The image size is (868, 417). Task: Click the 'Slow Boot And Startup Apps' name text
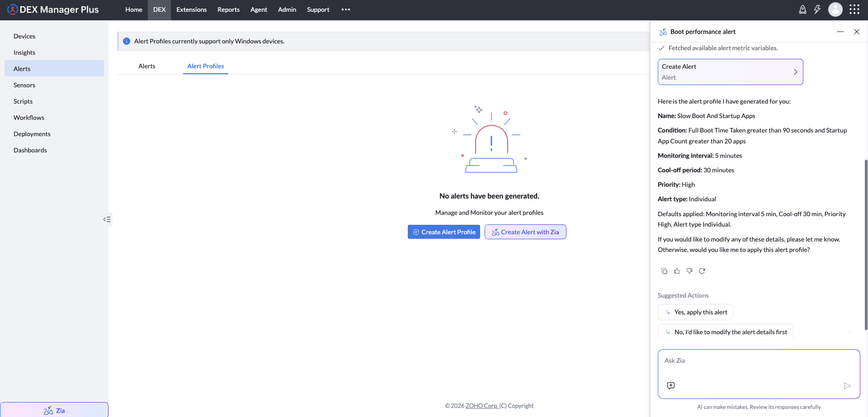pyautogui.click(x=716, y=116)
